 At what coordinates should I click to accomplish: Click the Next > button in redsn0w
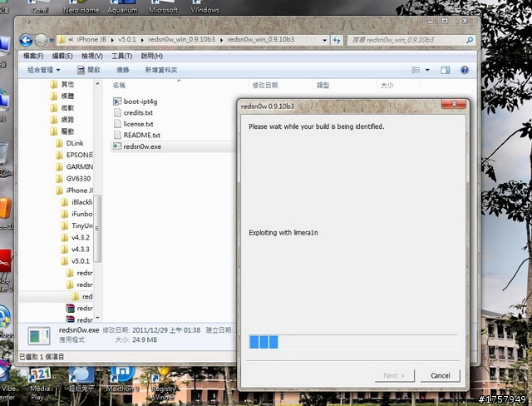pyautogui.click(x=394, y=375)
